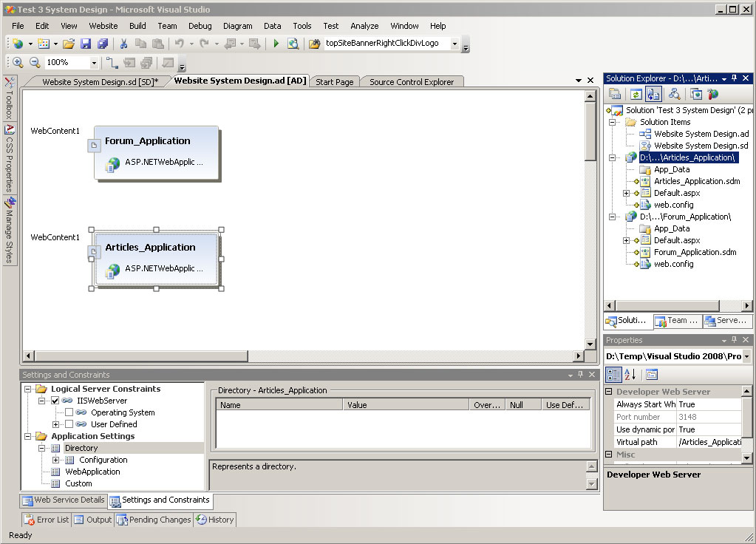Click the Open File folder icon
The image size is (756, 544).
[x=69, y=44]
